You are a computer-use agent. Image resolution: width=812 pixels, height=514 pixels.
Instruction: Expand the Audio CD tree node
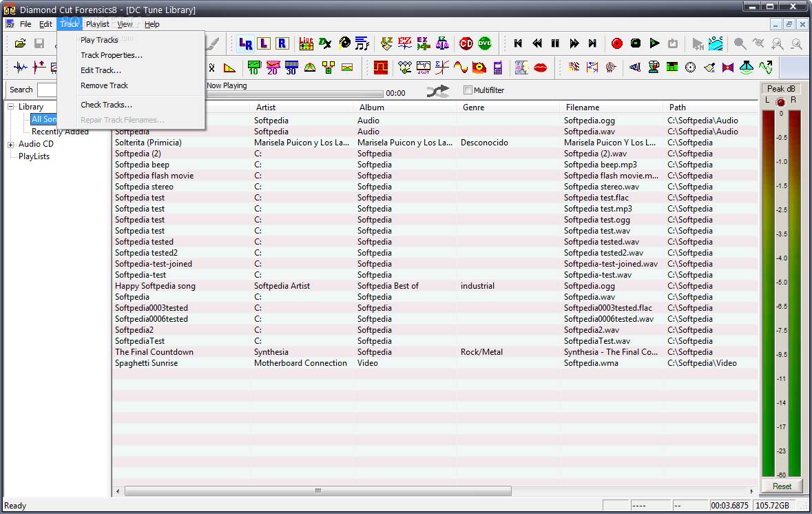(x=10, y=145)
